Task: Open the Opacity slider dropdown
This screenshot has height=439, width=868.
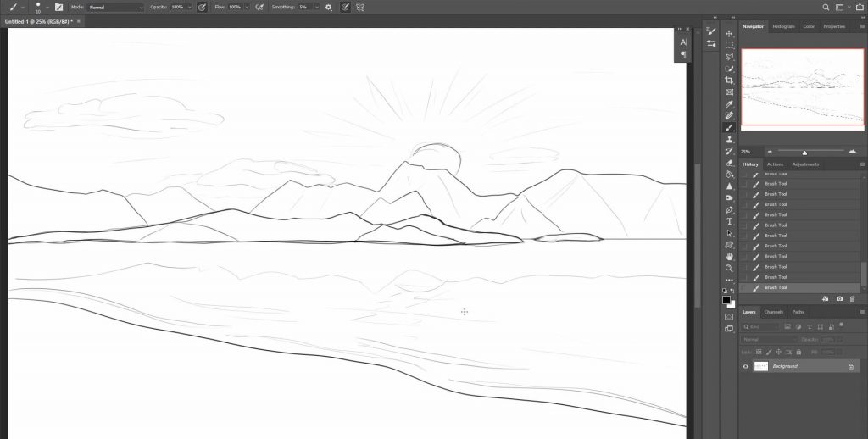Action: [x=190, y=7]
